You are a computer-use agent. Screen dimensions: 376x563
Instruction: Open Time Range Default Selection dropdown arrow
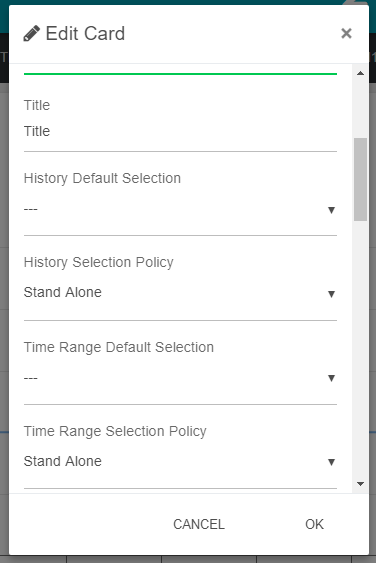tap(331, 378)
